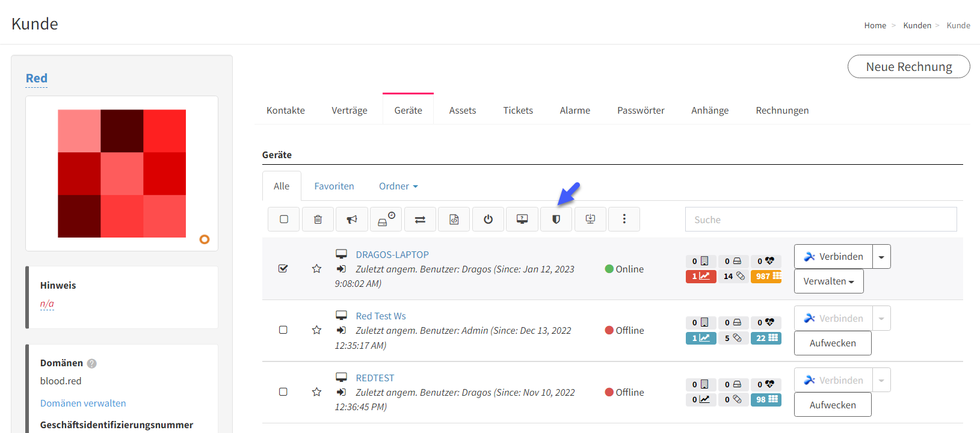The image size is (980, 433).
Task: Click Aufwecken for Red Test Ws
Action: tap(833, 343)
